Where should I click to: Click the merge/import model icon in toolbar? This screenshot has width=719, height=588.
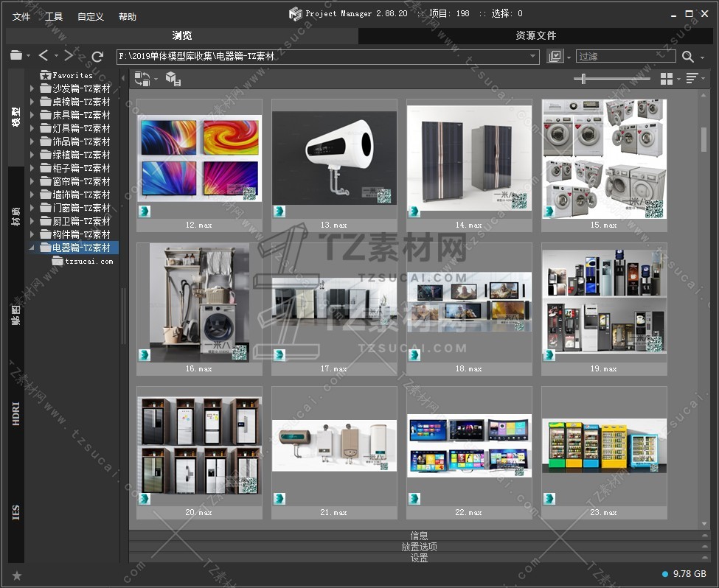click(173, 79)
